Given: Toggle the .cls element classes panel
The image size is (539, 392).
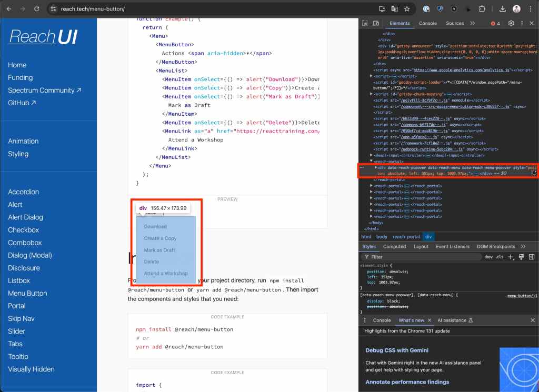Looking at the screenshot, I should [500, 257].
